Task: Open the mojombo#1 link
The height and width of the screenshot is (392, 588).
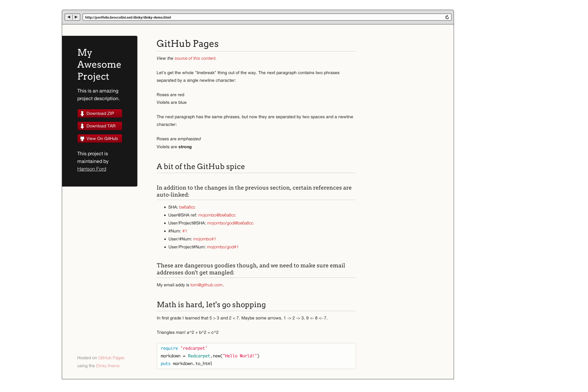Action: click(x=205, y=239)
